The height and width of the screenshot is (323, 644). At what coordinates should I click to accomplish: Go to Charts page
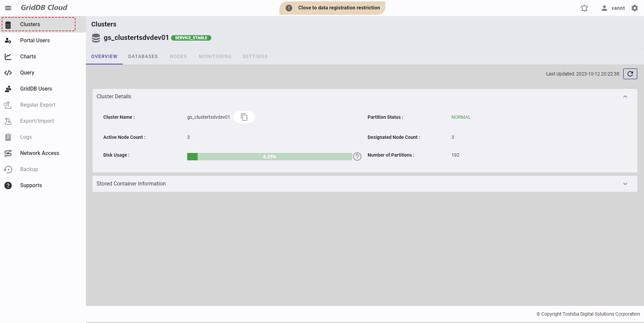[43, 56]
